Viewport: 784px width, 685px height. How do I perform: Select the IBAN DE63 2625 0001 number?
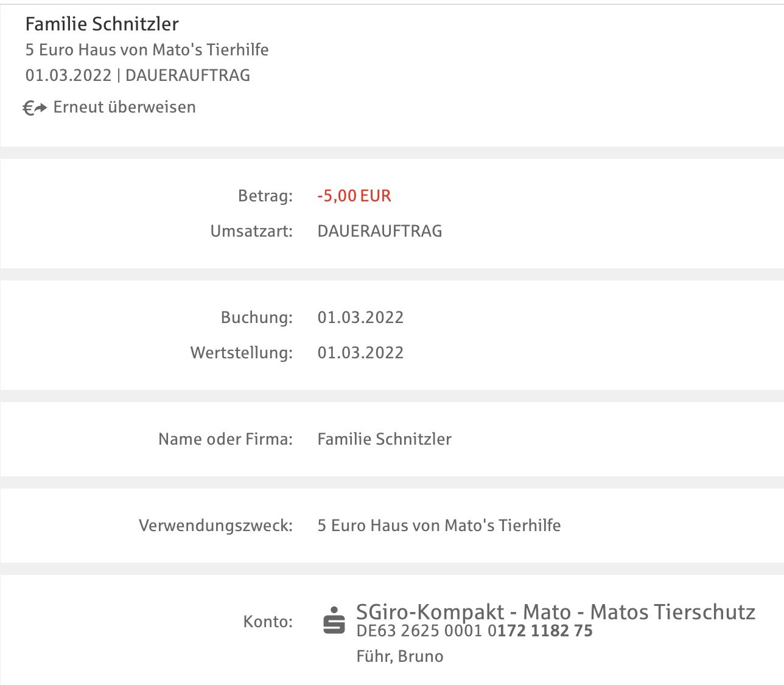point(474,631)
